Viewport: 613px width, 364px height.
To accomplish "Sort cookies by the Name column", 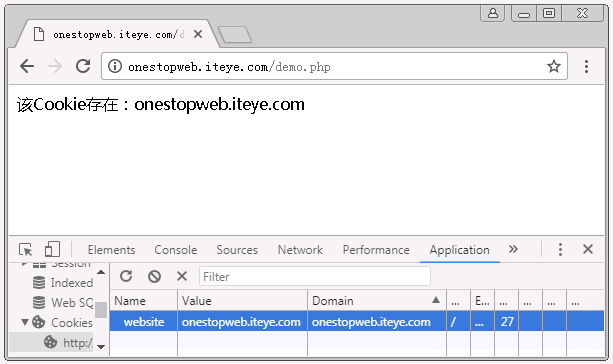I will pos(143,301).
